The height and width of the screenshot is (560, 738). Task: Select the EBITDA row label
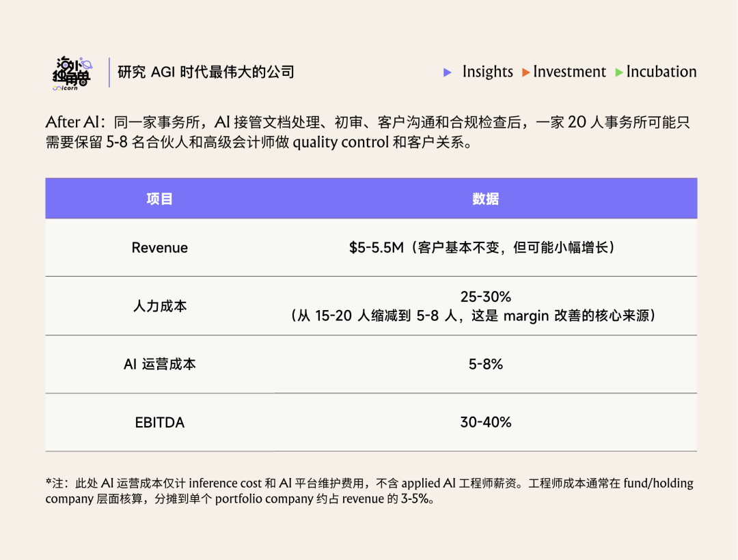click(160, 423)
